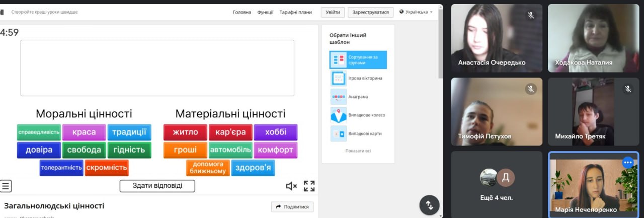Click the Сортування за групами template
Image resolution: width=644 pixels, height=218 pixels.
(x=358, y=60)
